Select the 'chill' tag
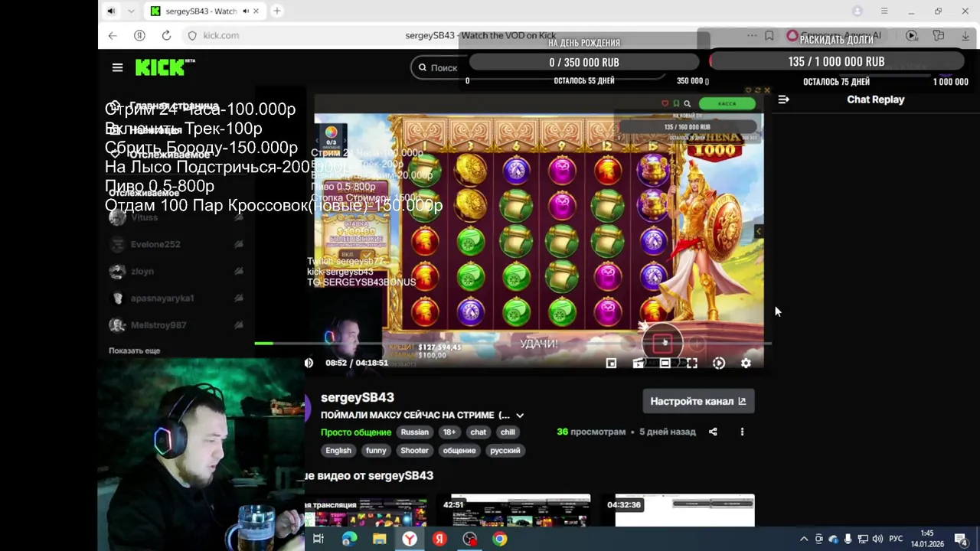Image resolution: width=980 pixels, height=551 pixels. (x=508, y=432)
